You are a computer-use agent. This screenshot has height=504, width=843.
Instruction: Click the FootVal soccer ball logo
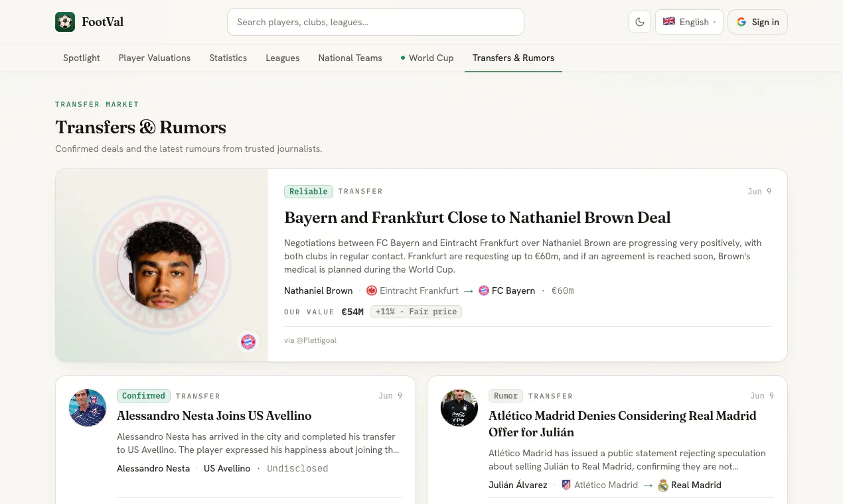coord(65,22)
